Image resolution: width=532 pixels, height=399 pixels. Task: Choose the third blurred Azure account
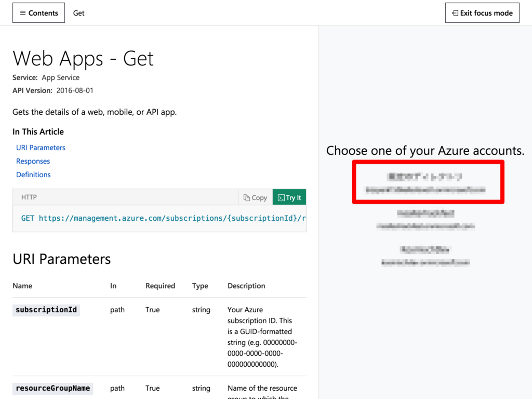coord(425,256)
